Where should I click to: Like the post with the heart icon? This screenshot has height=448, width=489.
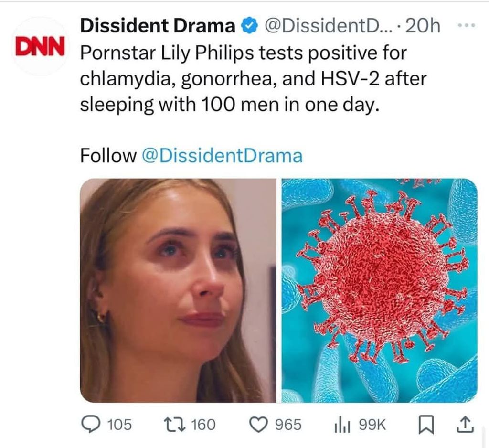(260, 424)
